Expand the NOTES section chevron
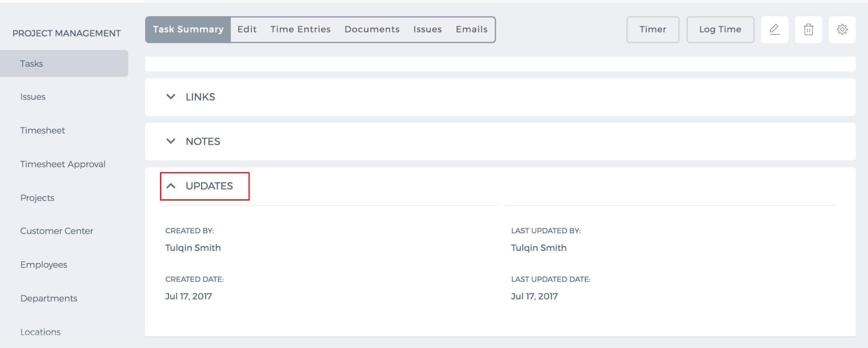The width and height of the screenshot is (868, 348). coord(171,141)
